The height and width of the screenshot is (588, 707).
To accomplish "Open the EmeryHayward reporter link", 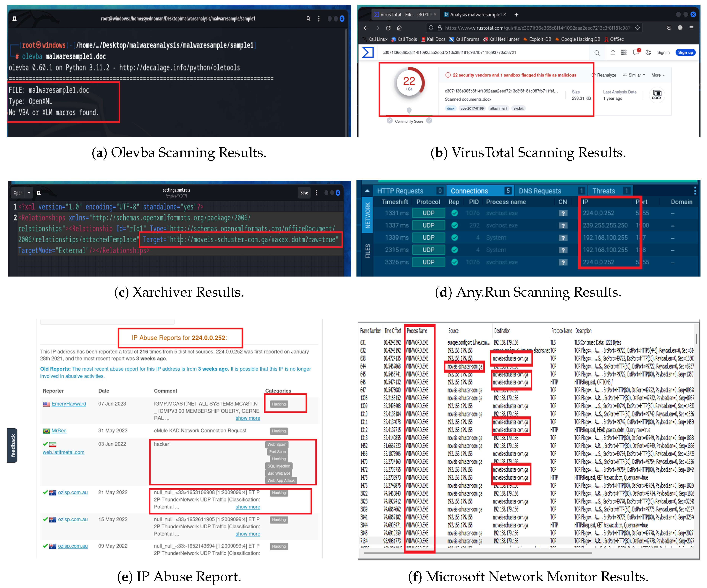I will click(x=69, y=404).
